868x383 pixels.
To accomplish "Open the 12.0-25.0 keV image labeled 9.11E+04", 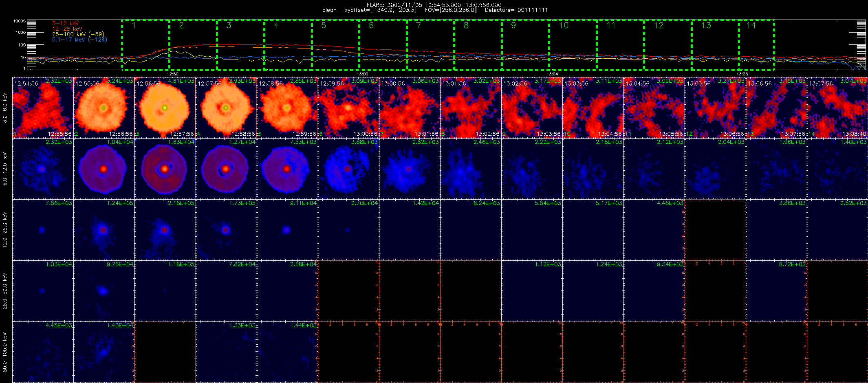I will click(x=287, y=230).
